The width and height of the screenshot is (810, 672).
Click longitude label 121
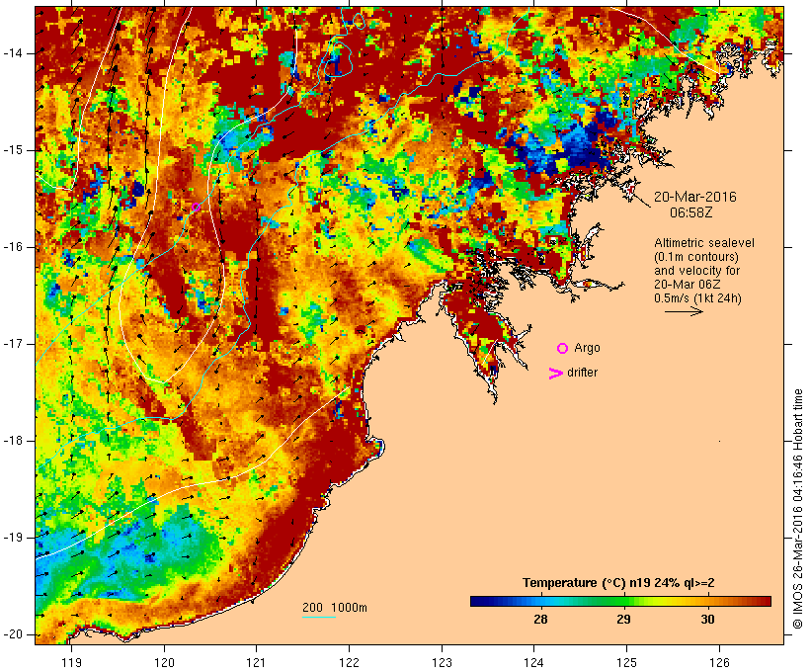256,662
